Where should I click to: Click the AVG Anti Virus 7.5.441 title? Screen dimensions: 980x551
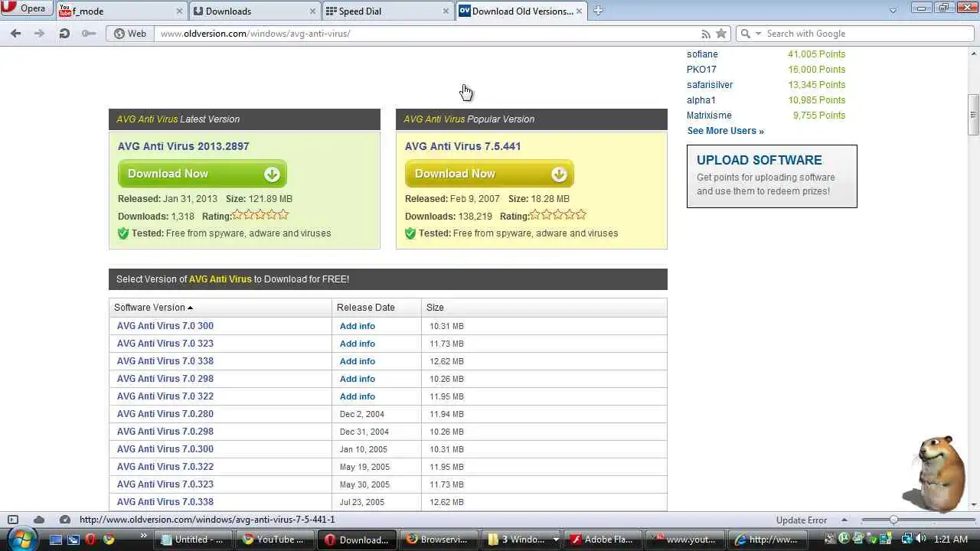click(x=462, y=146)
